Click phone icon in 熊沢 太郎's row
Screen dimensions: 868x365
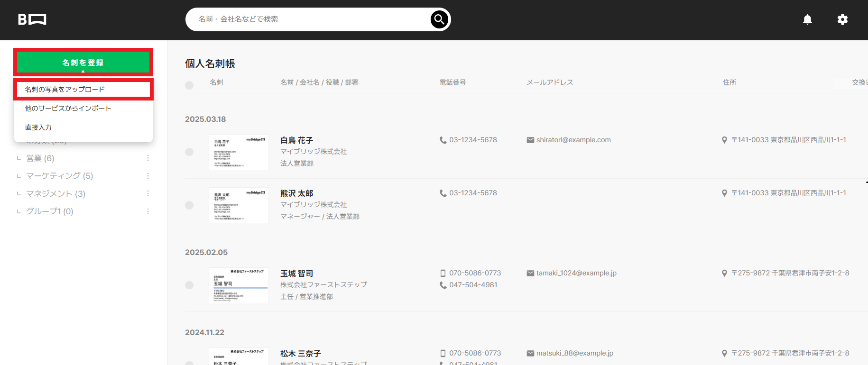point(443,193)
